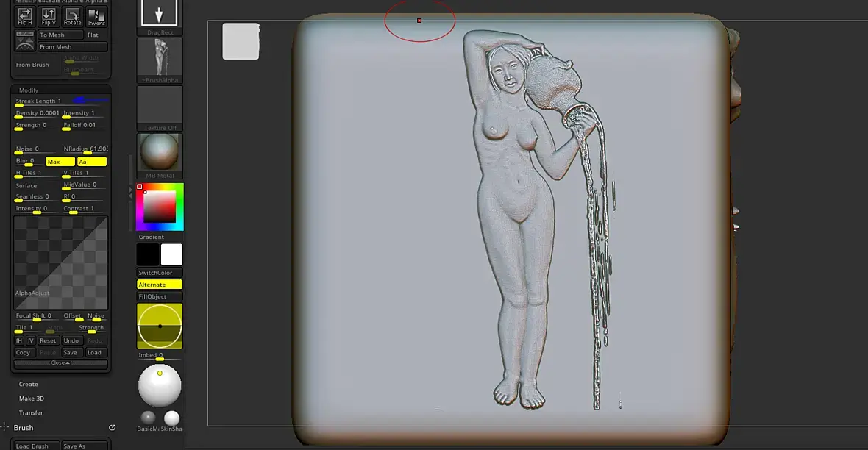Screen dimensions: 868x450
Task: Click the Brush palette crosshair handle icon
Action: tap(4, 426)
